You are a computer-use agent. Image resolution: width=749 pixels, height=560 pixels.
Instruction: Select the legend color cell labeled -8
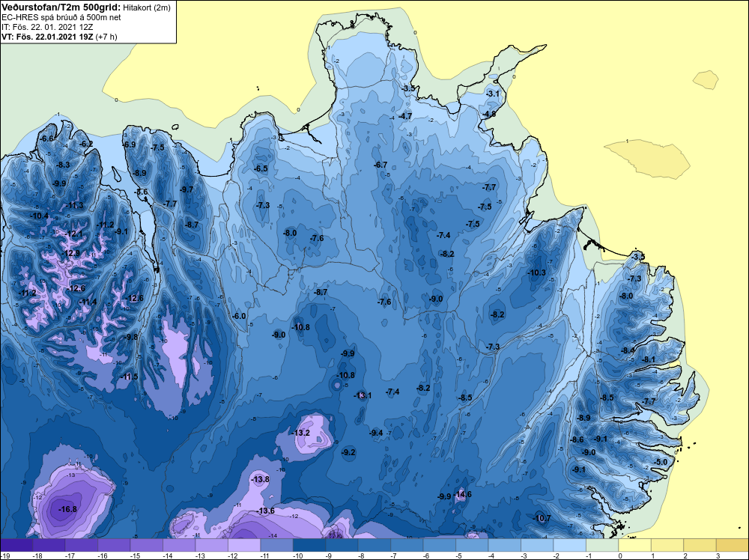click(374, 545)
